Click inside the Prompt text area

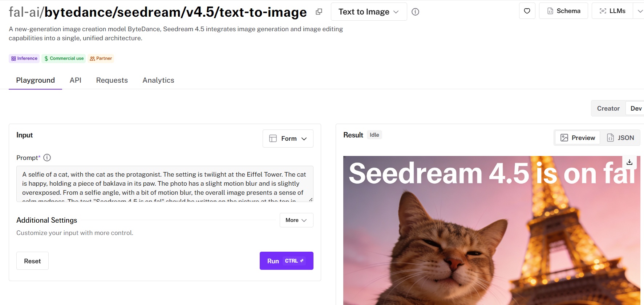165,184
